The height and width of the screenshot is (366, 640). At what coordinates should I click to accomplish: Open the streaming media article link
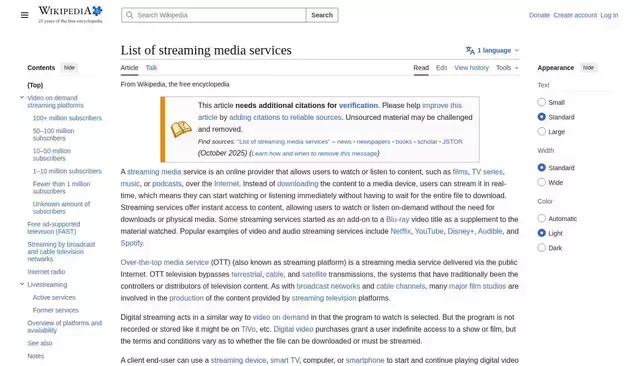[154, 172]
